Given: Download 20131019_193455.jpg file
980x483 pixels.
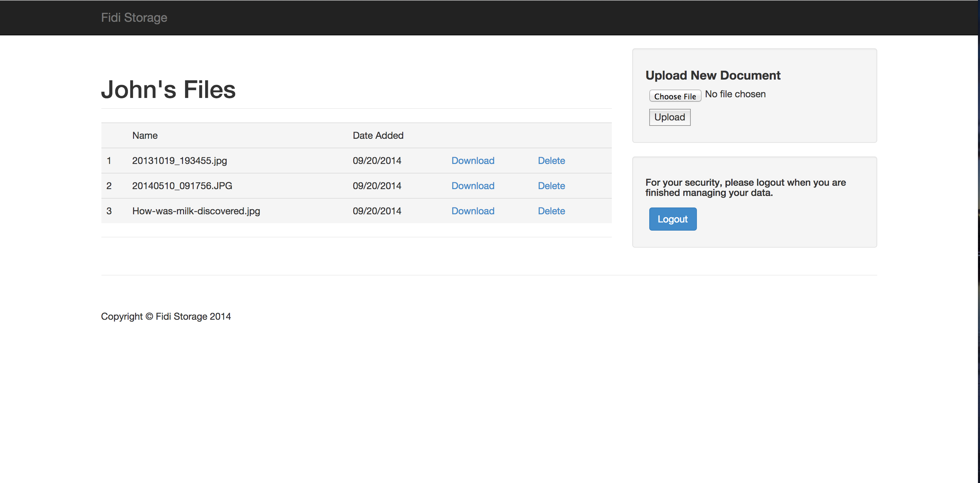Looking at the screenshot, I should pyautogui.click(x=473, y=161).
